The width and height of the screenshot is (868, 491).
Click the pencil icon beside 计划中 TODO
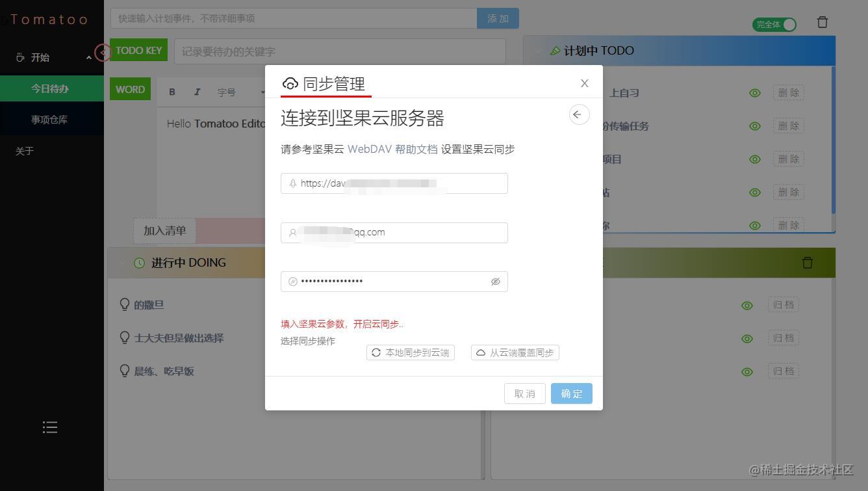[x=555, y=51]
